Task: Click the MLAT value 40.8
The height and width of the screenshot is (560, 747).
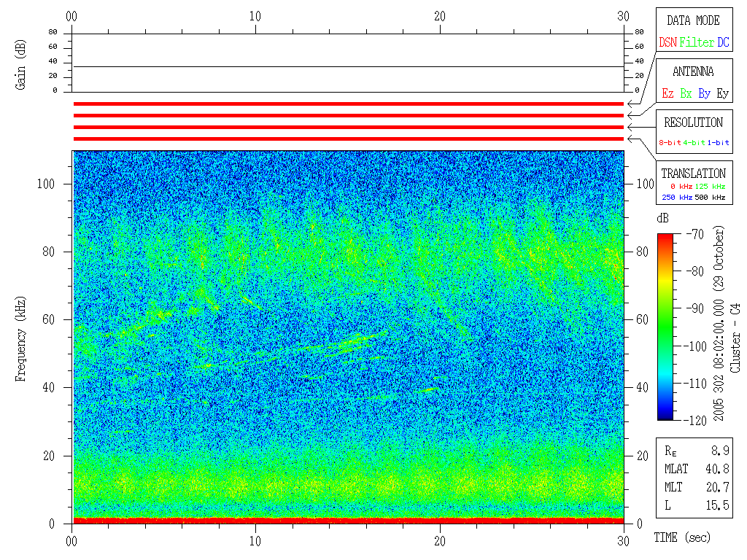Action: (717, 469)
